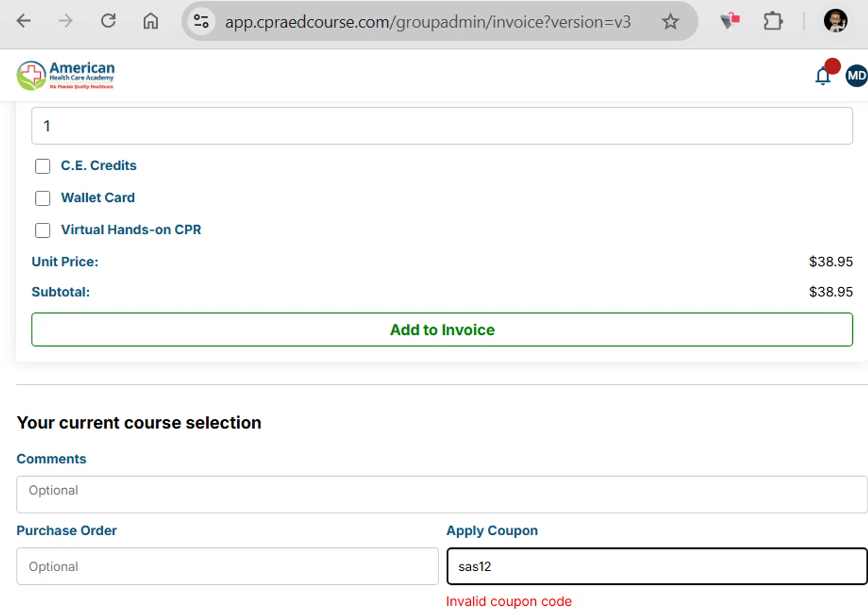This screenshot has height=615, width=868.
Task: Click the Add to Invoice button
Action: (442, 330)
